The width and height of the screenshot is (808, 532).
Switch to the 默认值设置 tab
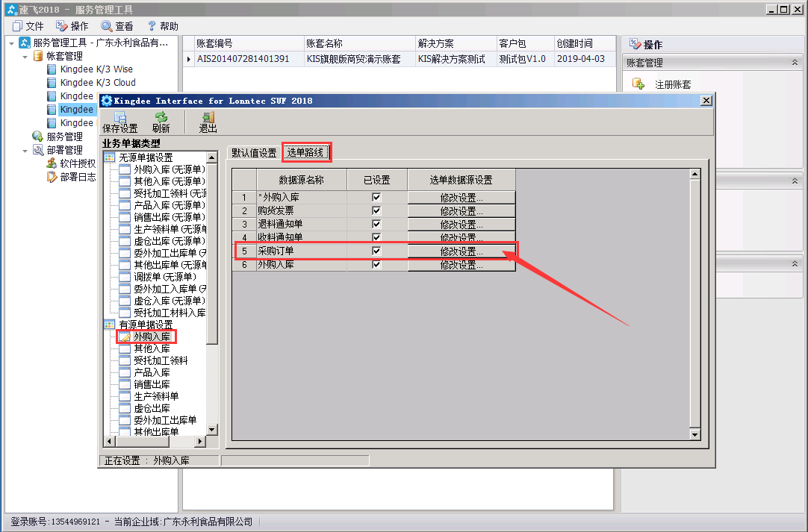[x=254, y=153]
